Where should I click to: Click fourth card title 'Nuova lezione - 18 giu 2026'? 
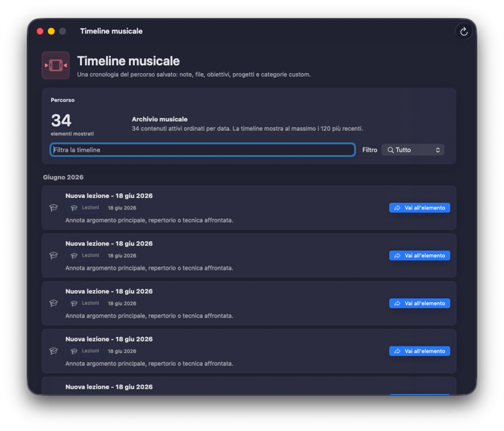109,340
